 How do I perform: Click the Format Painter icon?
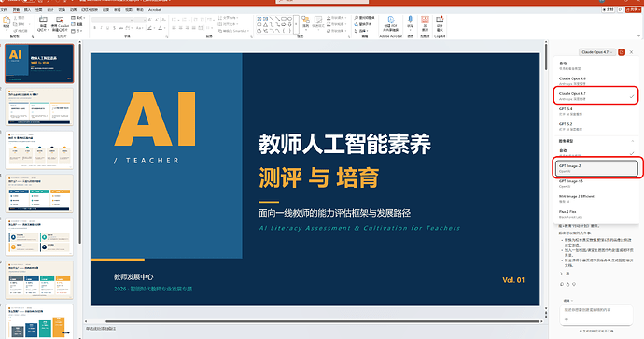(x=16, y=31)
